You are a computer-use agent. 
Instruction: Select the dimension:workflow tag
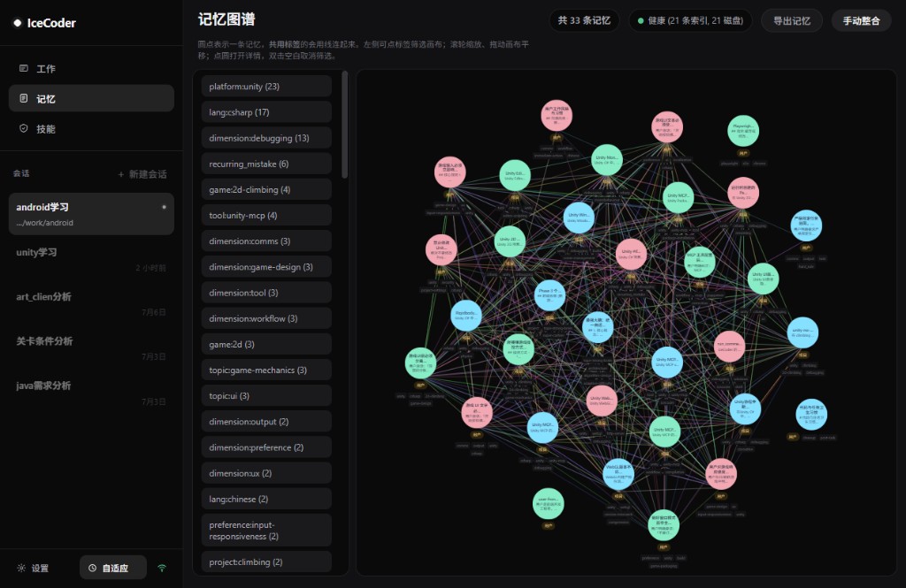point(266,318)
